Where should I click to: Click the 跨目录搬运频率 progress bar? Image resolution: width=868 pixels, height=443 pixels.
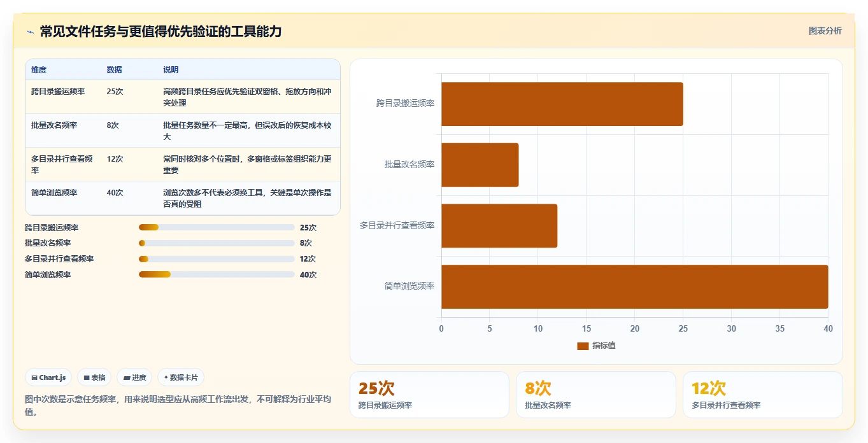click(x=217, y=227)
